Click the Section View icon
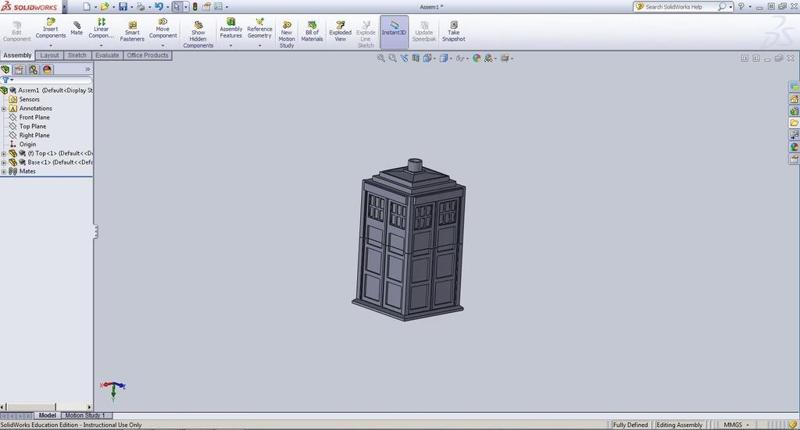Screen dimensions: 800x430 pos(416,58)
